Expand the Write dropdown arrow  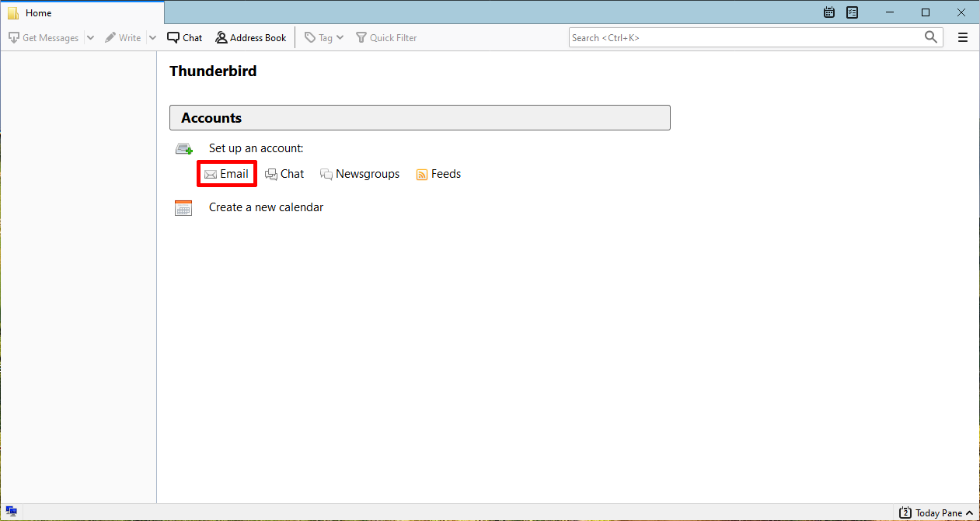[x=152, y=37]
